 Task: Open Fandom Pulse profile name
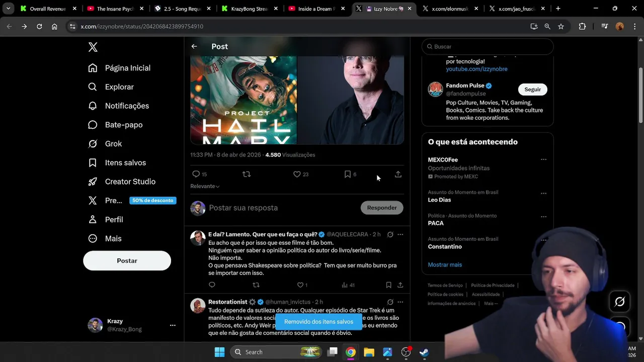pyautogui.click(x=465, y=85)
